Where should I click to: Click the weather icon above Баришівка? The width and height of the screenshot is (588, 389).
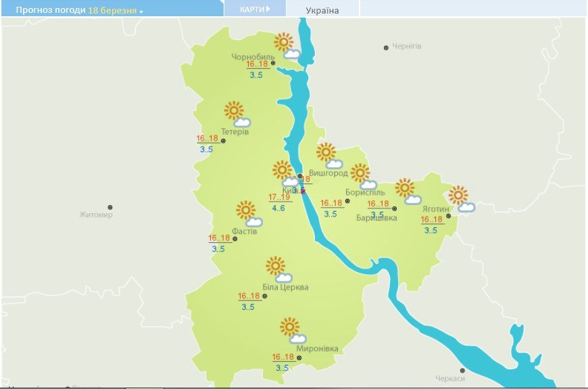(408, 191)
